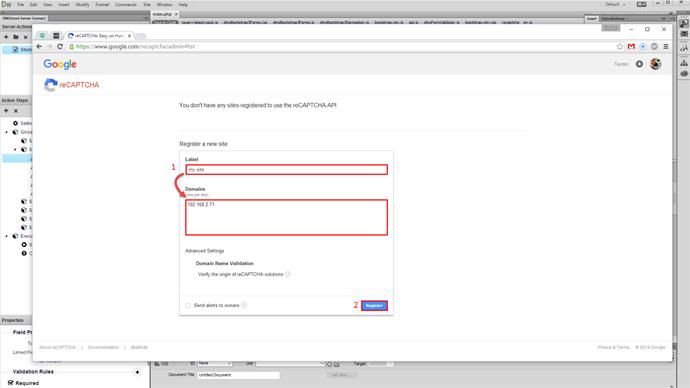
Task: Open Dreamweaver Commands menu
Action: pos(126,4)
